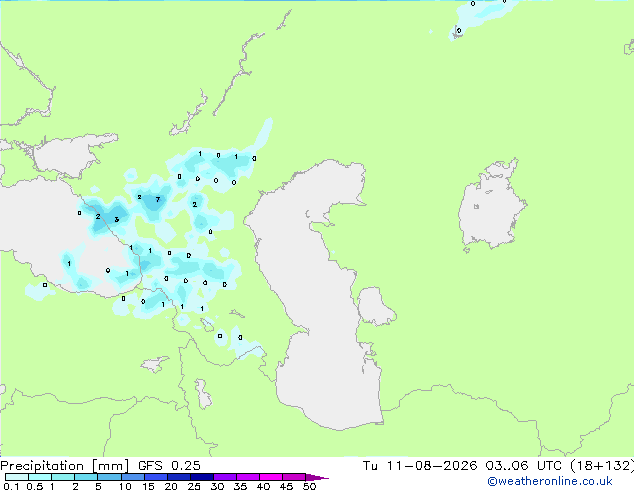Screen dimensions: 634x490
Task: Select the 35–40 mm legend swatch
Action: 247,477
